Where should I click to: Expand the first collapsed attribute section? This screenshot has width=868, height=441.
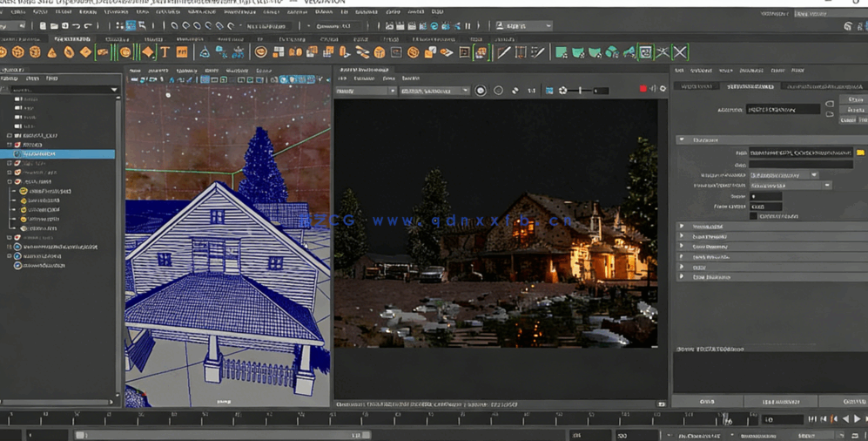pyautogui.click(x=682, y=227)
